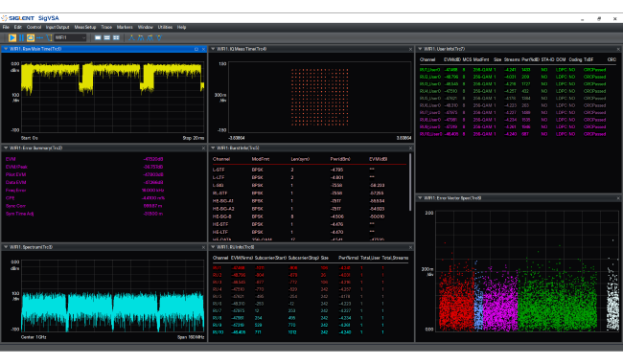Click the HE-LTF row in Burst Info

point(310,232)
